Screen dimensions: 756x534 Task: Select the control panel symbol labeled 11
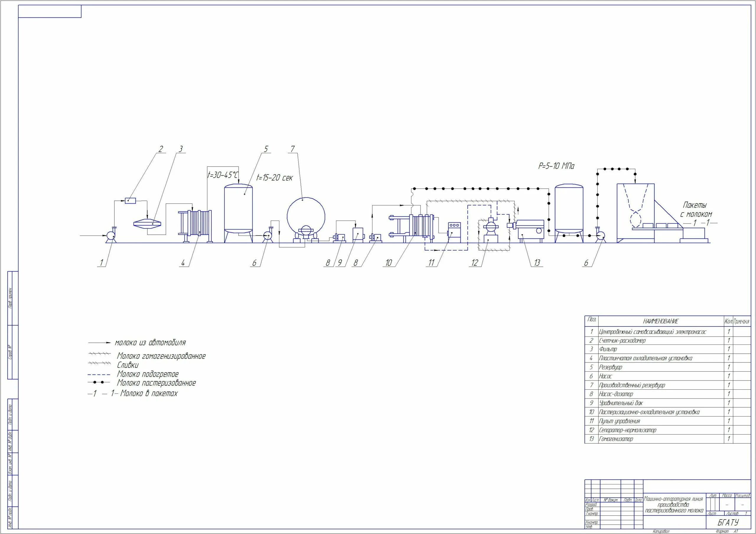click(454, 232)
